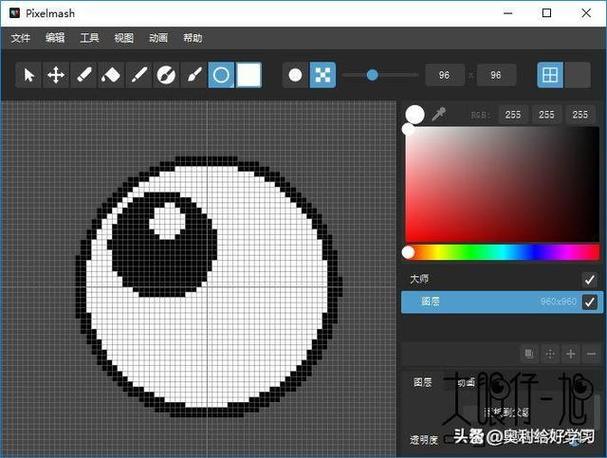Open the 工具 menu

tap(89, 38)
